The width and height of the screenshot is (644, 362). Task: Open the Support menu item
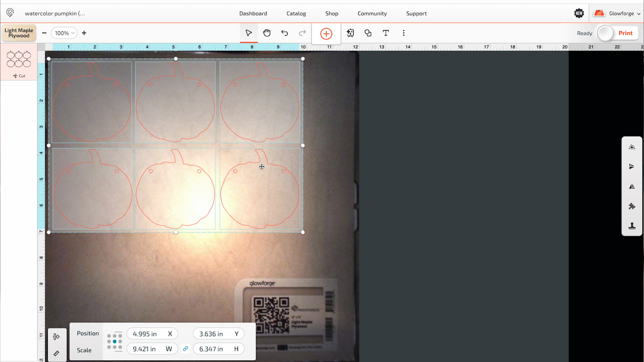click(x=416, y=14)
